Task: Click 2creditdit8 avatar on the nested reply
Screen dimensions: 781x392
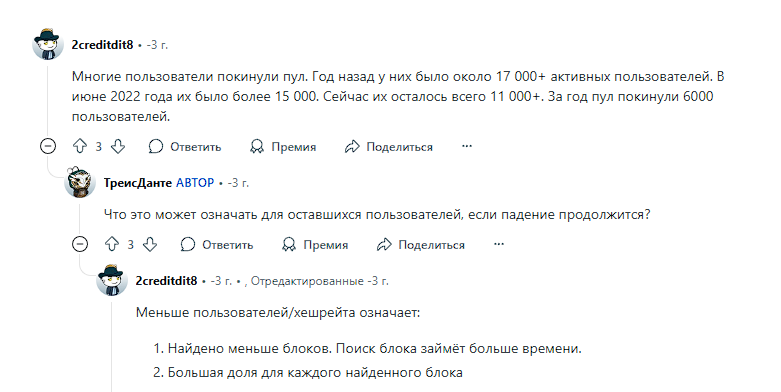Action: (x=112, y=280)
